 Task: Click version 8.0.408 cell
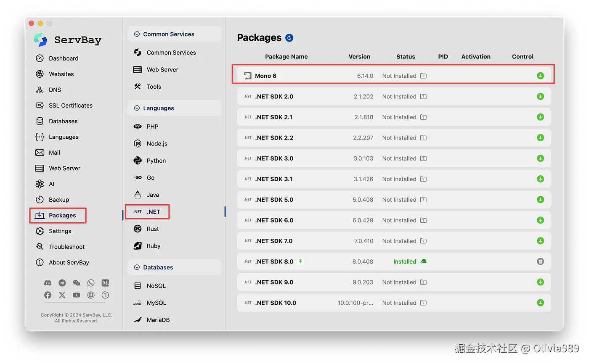[363, 261]
